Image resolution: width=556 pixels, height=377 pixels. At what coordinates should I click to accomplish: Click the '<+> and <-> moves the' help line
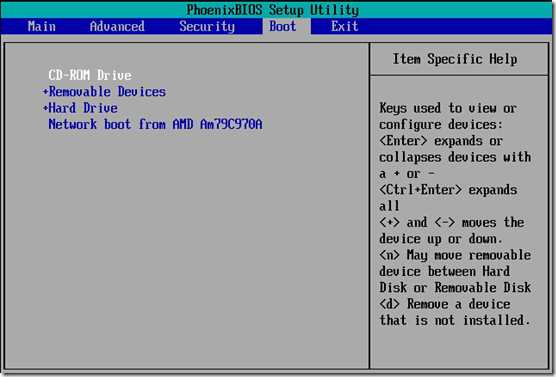point(451,222)
